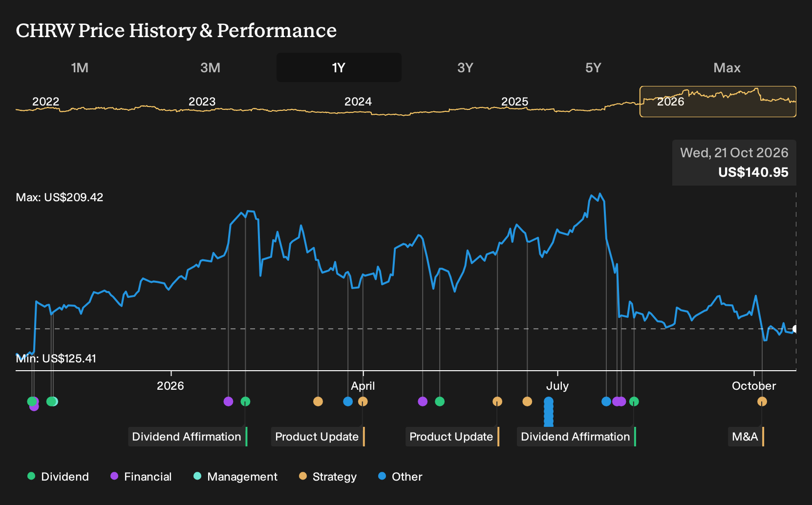Viewport: 812px width, 505px height.
Task: Click the 'Max: US$209.42' label
Action: 60,197
